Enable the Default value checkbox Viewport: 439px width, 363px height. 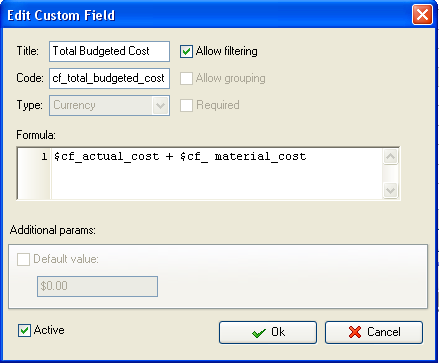click(23, 259)
